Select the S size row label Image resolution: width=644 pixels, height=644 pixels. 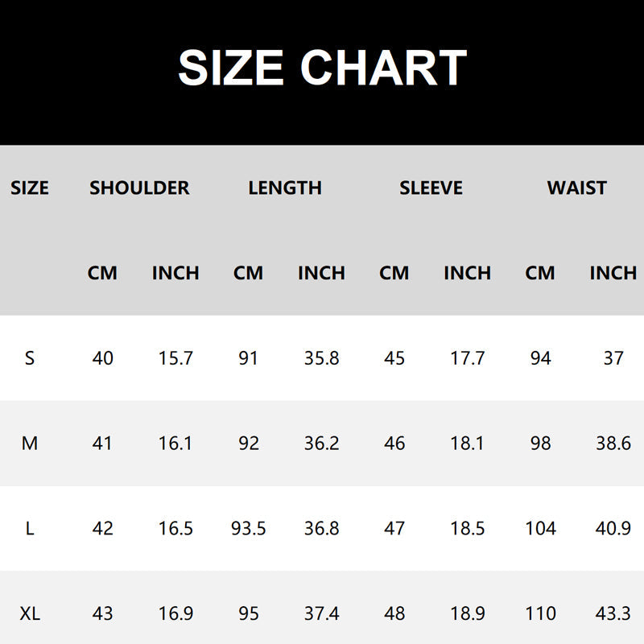pyautogui.click(x=30, y=358)
